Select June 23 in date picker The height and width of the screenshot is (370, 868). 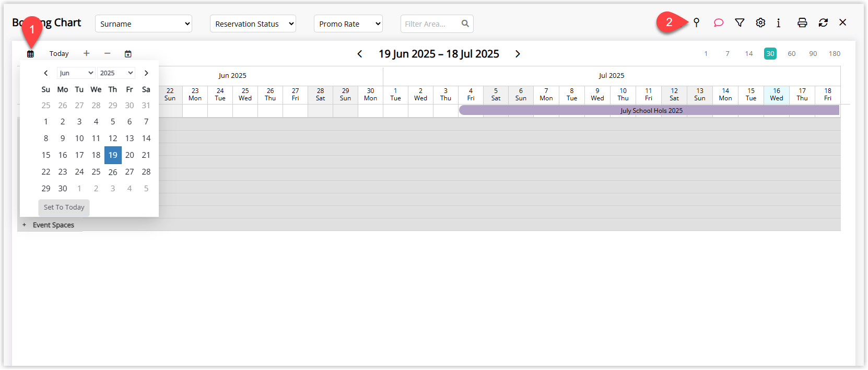(63, 172)
